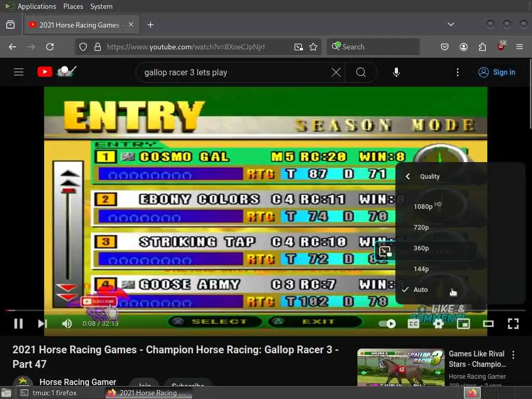
Task: Toggle closed captions CC button
Action: pos(413,324)
